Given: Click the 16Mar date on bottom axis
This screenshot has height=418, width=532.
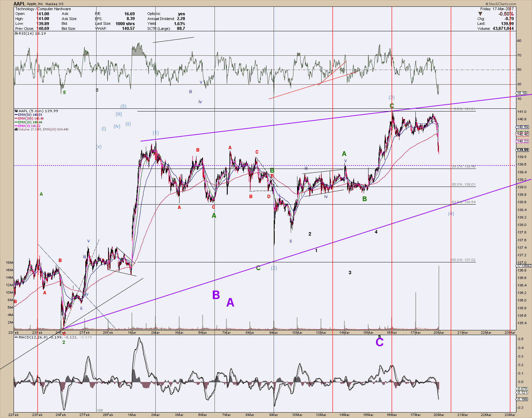Looking at the screenshot, I should pos(392,333).
